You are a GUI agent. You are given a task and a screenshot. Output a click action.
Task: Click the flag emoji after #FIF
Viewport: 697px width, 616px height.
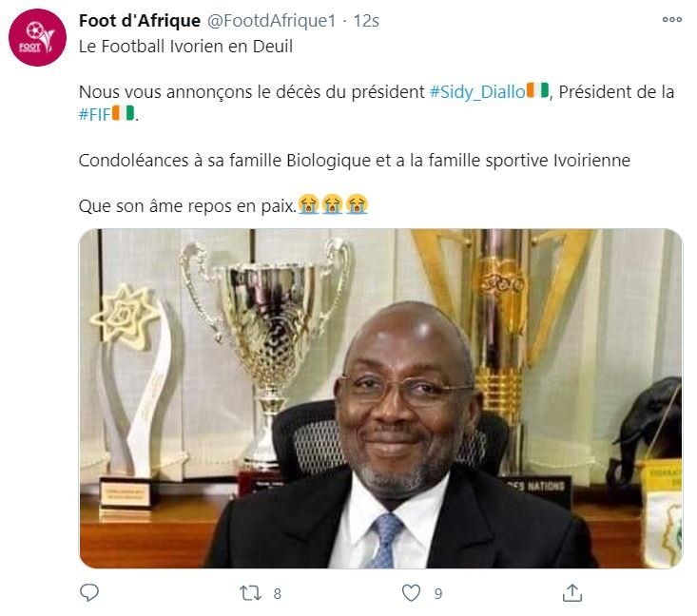(x=124, y=114)
